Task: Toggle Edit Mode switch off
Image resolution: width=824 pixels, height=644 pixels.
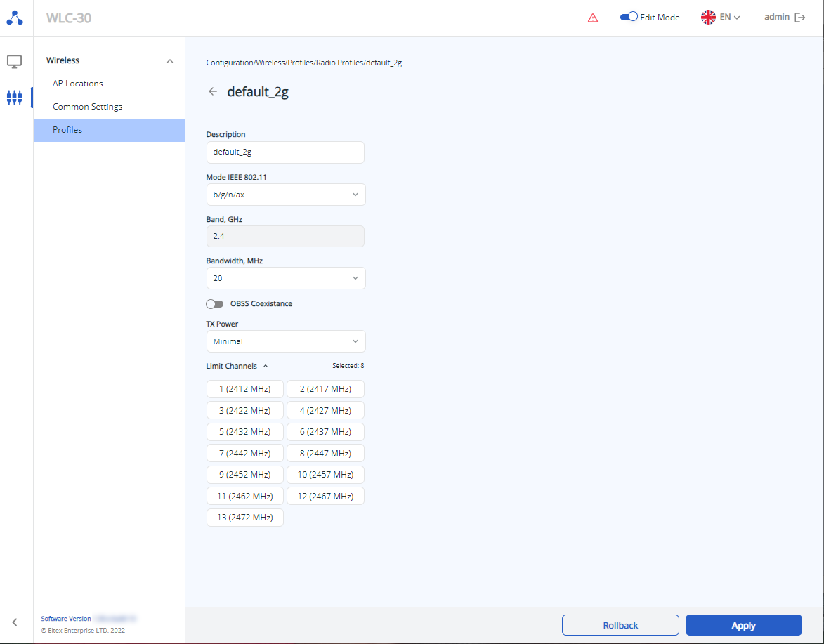Action: click(x=629, y=17)
